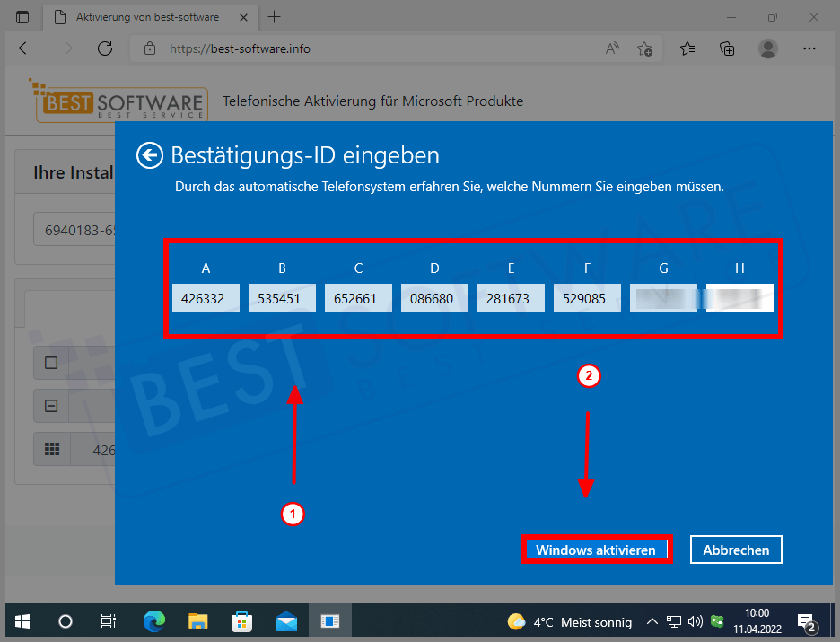Screen dimensions: 840x642
Task: Click the empty square checkbox in left panel
Action: pyautogui.click(x=51, y=363)
